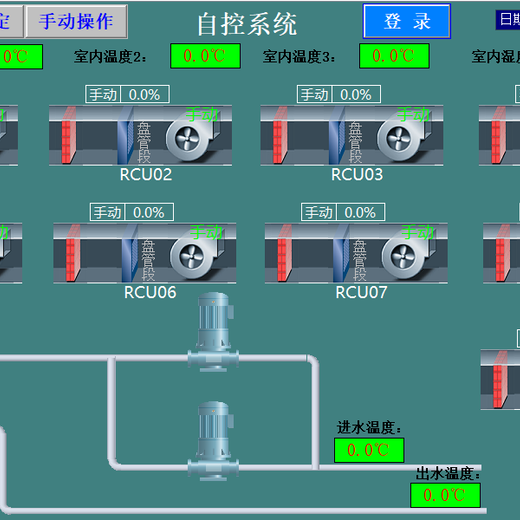520x520 pixels.
Task: Select the upper water pump
Action: click(213, 332)
